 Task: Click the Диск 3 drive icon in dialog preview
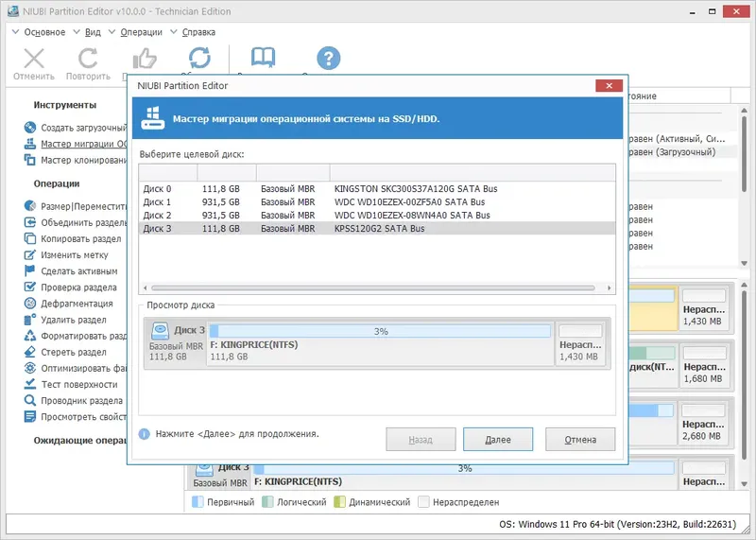pos(160,331)
